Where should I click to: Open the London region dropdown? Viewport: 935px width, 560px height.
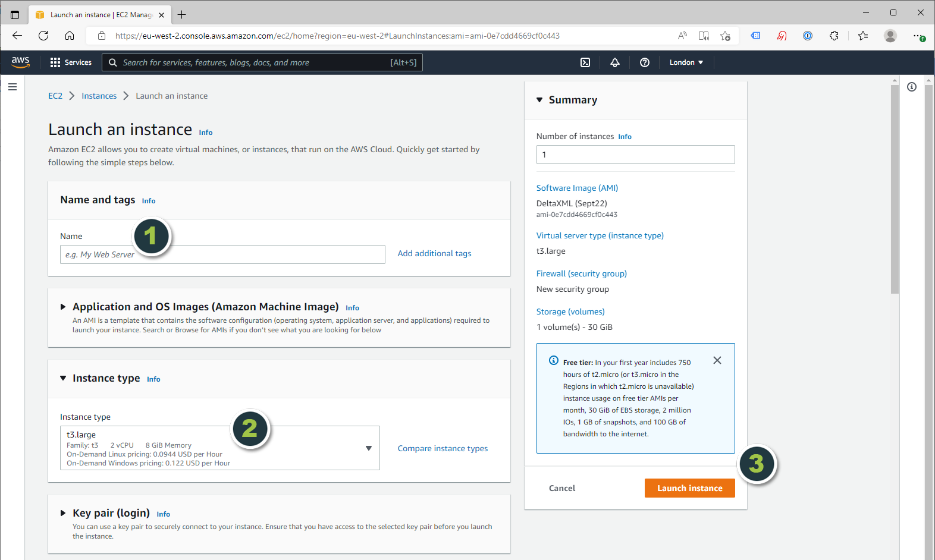point(686,62)
